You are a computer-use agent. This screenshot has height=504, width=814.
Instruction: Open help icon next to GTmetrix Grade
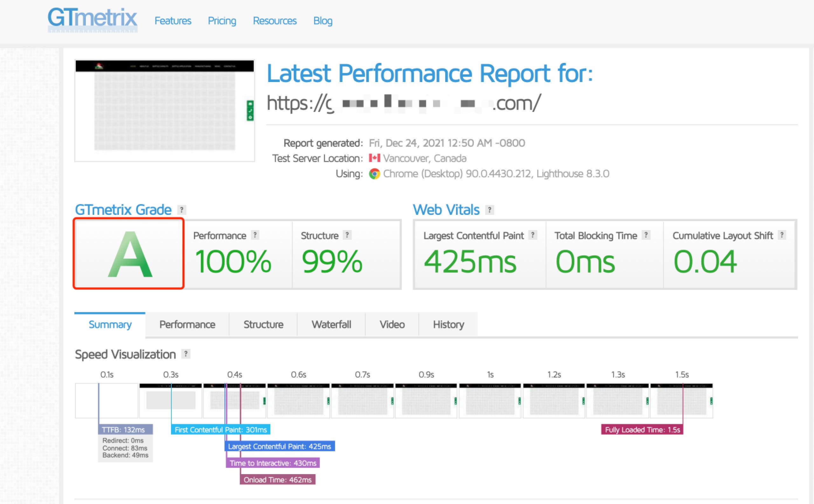click(x=182, y=210)
